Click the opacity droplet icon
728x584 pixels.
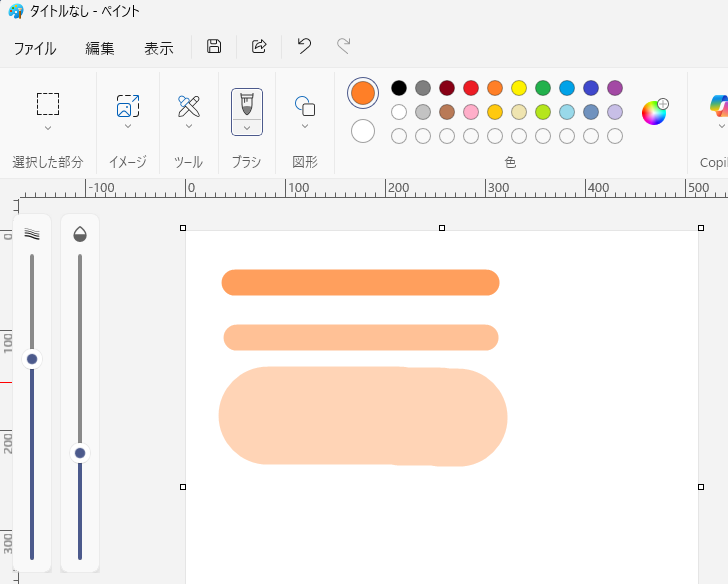(x=80, y=234)
